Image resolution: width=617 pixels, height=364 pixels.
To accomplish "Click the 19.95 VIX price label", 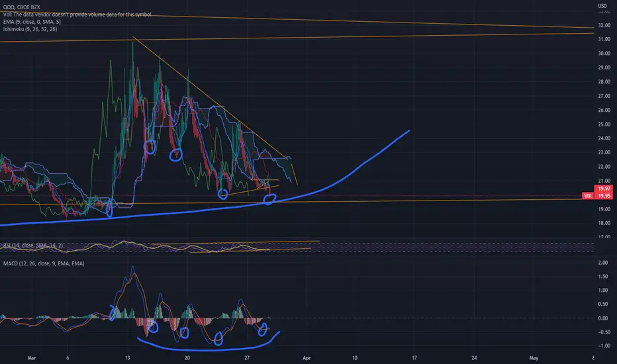I will [x=604, y=196].
